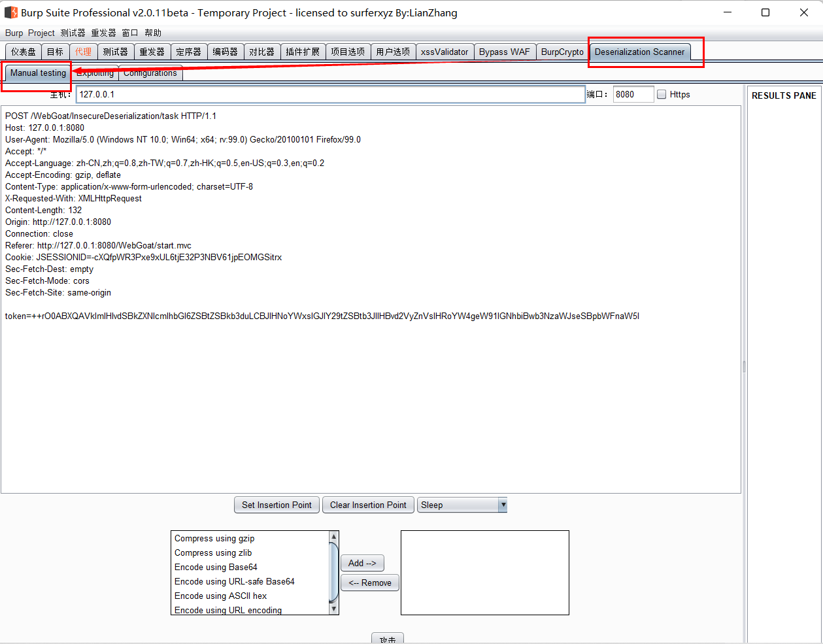Image resolution: width=823 pixels, height=644 pixels.
Task: Click the Set Insertion Point button
Action: point(277,505)
